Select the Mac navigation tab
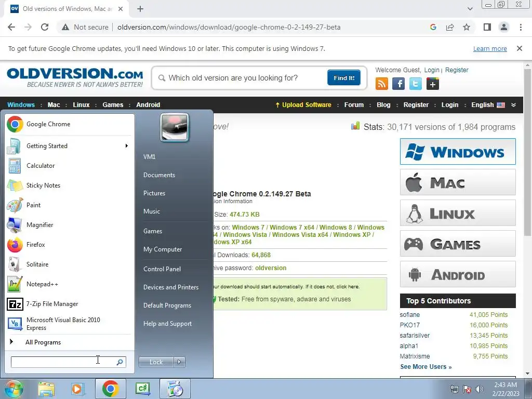The image size is (532, 399). coord(54,105)
